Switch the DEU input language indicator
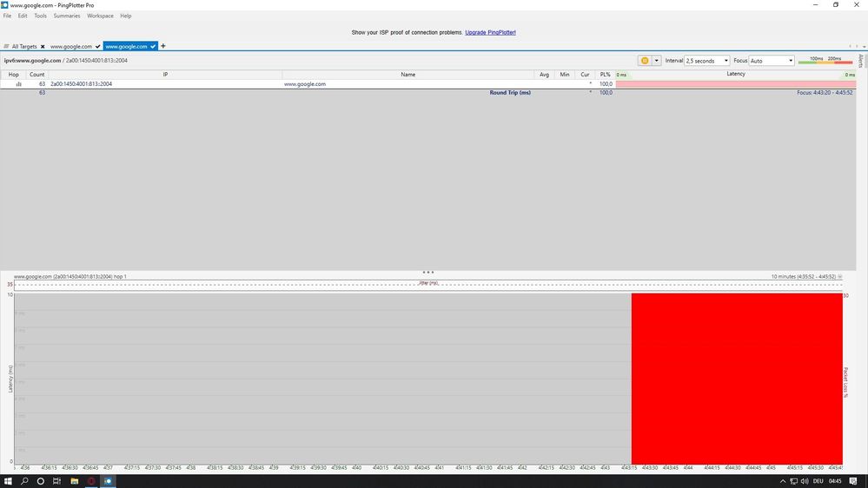Screen dimensions: 868x488 coord(818,481)
